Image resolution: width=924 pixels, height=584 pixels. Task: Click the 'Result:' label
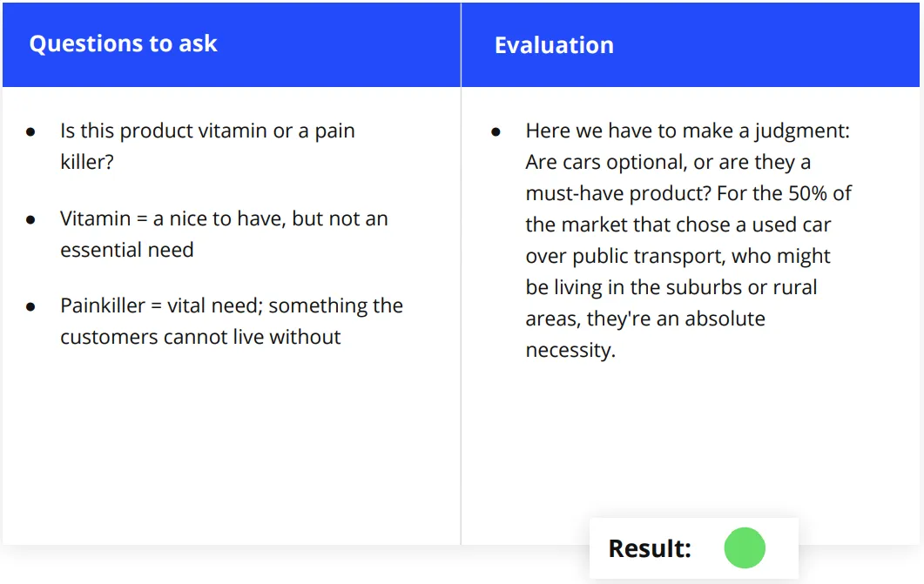click(650, 548)
